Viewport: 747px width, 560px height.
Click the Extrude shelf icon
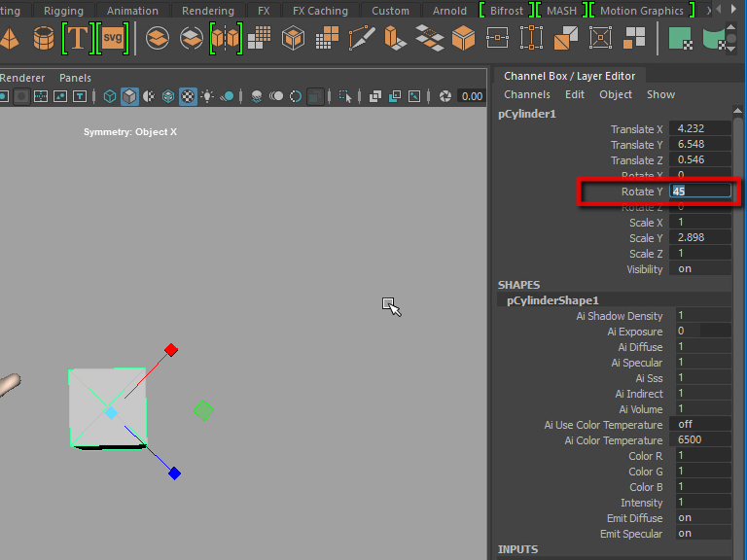[395, 39]
